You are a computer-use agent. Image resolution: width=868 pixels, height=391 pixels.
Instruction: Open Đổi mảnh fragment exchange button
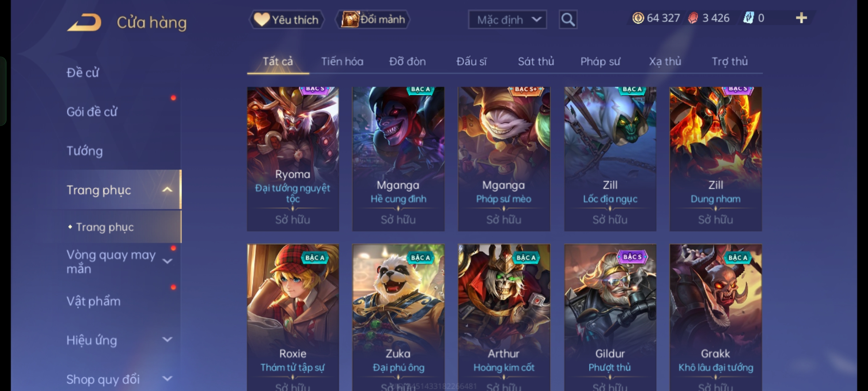coord(373,20)
